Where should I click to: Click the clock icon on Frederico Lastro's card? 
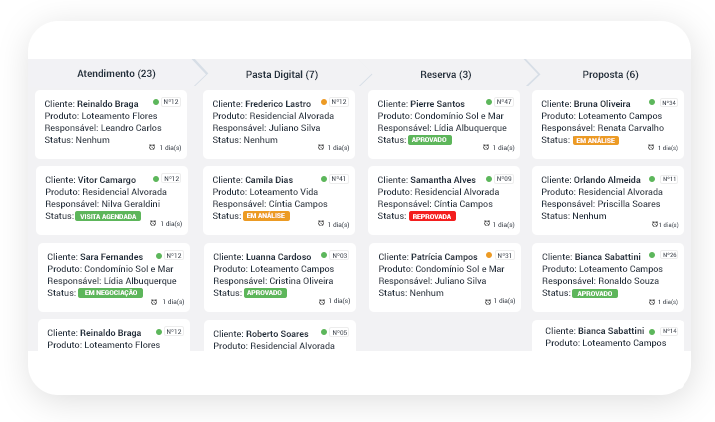pyautogui.click(x=322, y=147)
